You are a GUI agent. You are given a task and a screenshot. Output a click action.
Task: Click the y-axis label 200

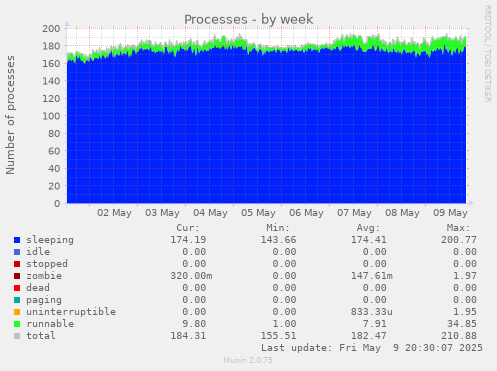click(51, 29)
